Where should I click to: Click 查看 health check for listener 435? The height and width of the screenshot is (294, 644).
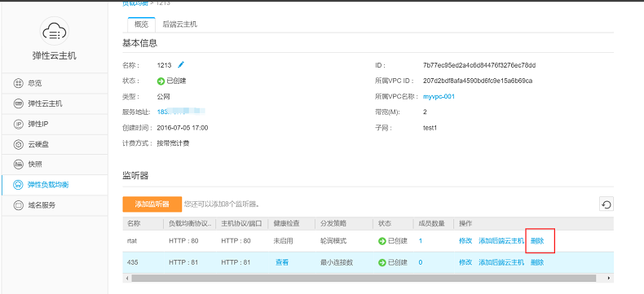[282, 262]
